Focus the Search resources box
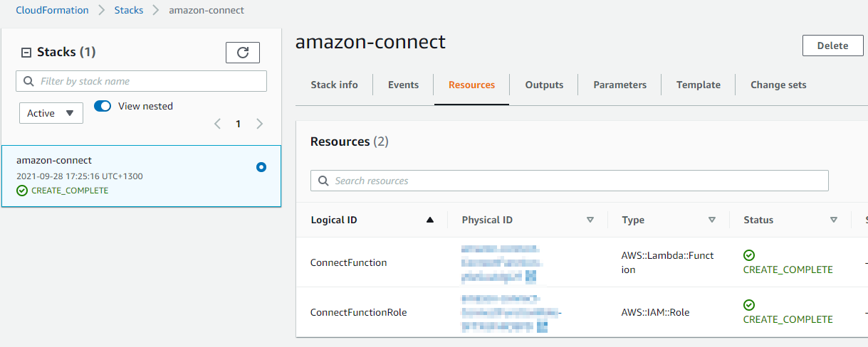This screenshot has height=347, width=868. pyautogui.click(x=570, y=181)
